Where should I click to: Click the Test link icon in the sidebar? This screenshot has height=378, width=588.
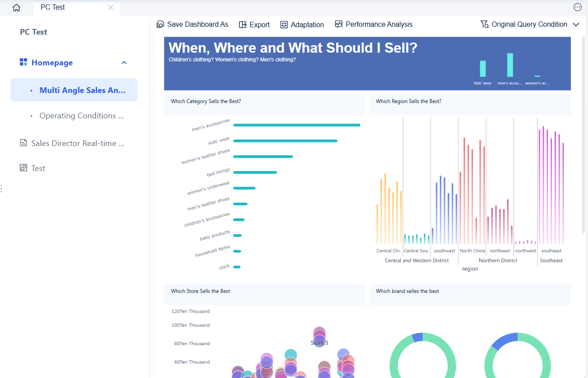(x=23, y=168)
